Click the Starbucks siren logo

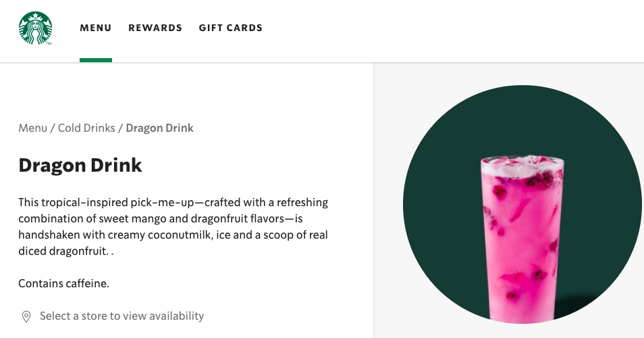35,28
